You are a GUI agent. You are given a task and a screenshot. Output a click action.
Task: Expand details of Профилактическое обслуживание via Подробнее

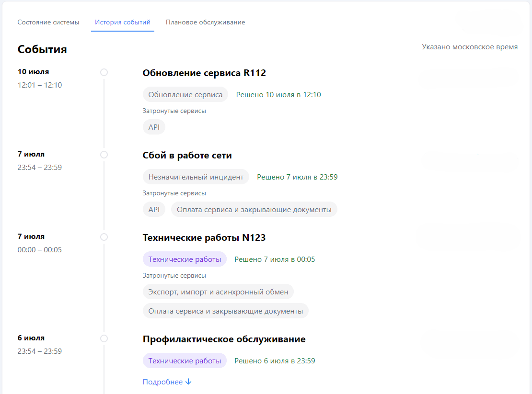click(163, 382)
